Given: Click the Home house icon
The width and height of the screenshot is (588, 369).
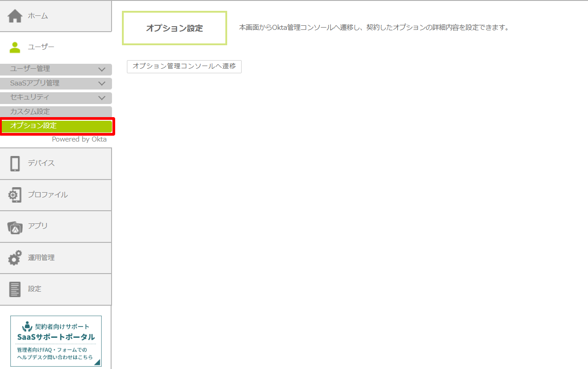Looking at the screenshot, I should [x=15, y=16].
